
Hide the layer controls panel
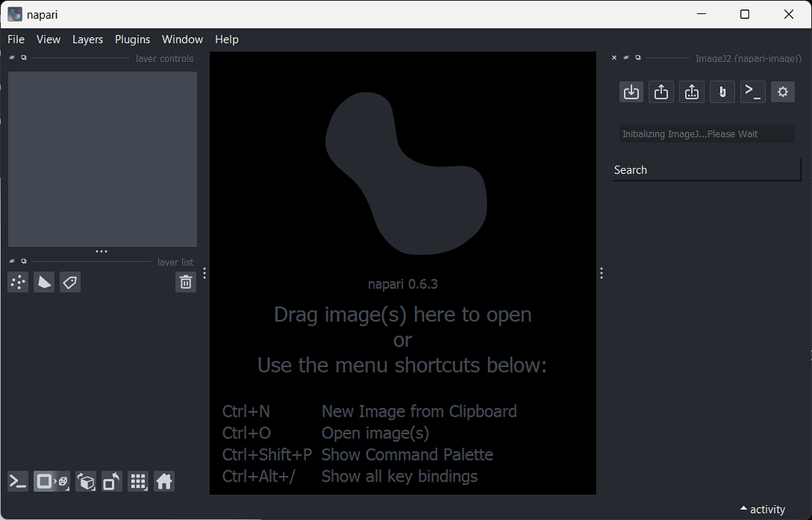click(x=12, y=57)
